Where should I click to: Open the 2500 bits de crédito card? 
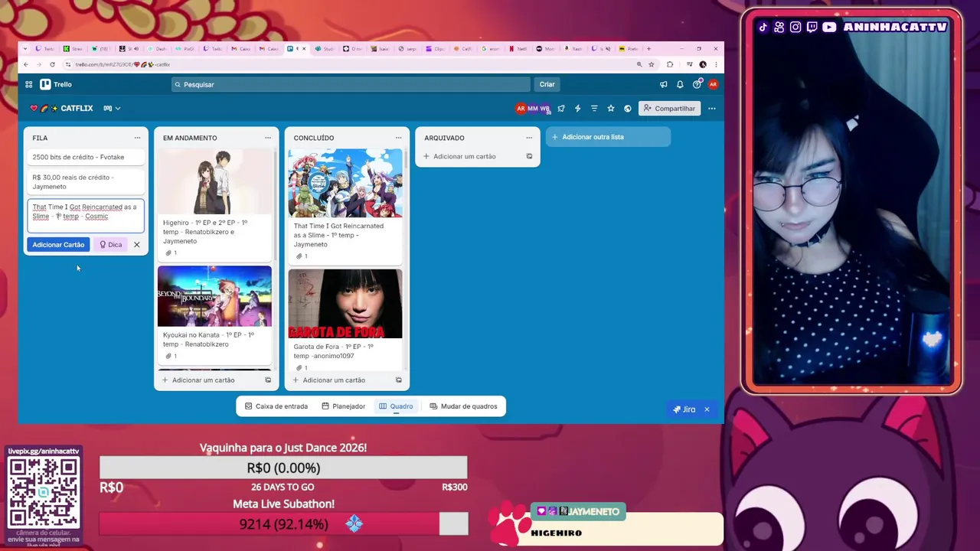pyautogui.click(x=85, y=157)
